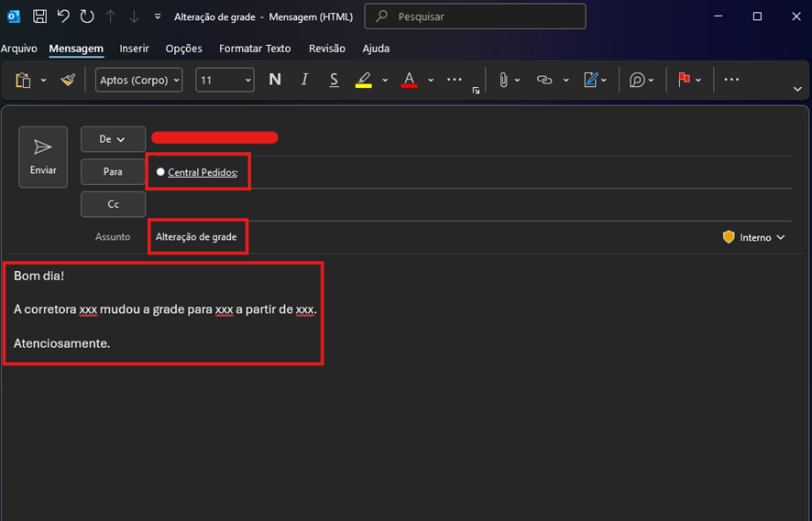Save the message with floppy disk icon

[x=39, y=16]
